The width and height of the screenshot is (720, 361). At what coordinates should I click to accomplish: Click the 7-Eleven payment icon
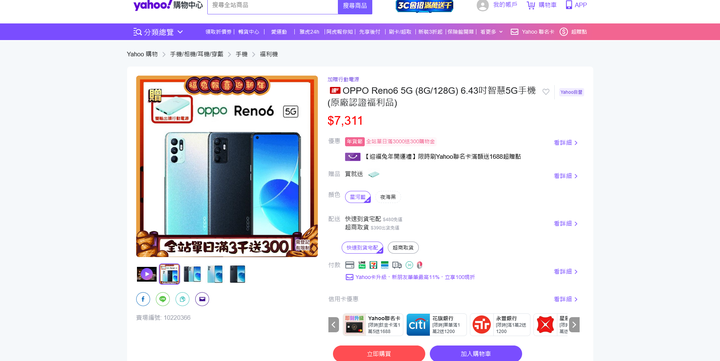[373, 265]
